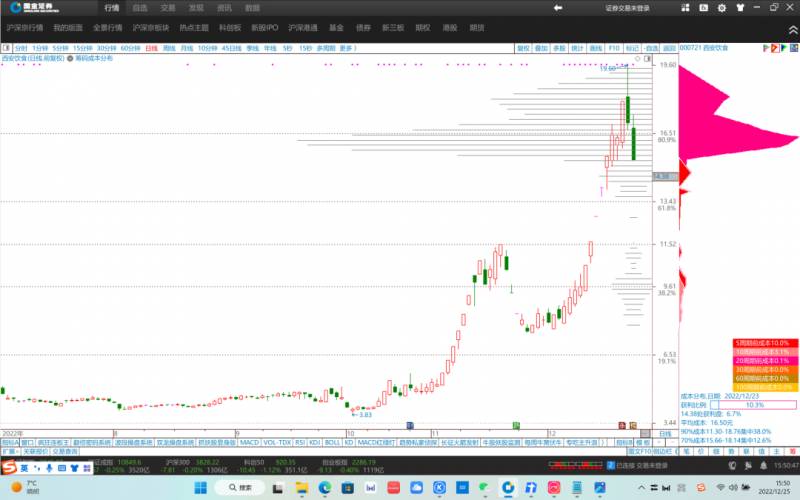The image size is (800, 500).
Task: Select the RSI indicator tab
Action: click(x=299, y=442)
